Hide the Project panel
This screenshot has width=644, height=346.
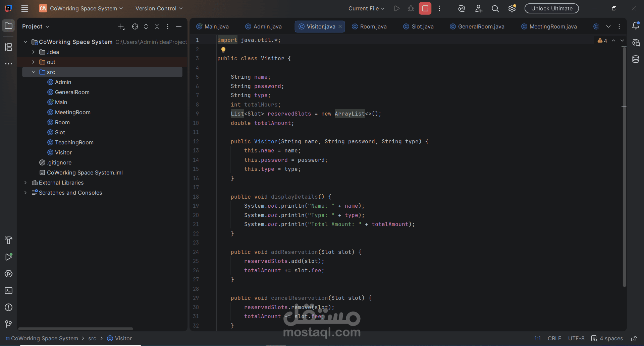(x=179, y=26)
